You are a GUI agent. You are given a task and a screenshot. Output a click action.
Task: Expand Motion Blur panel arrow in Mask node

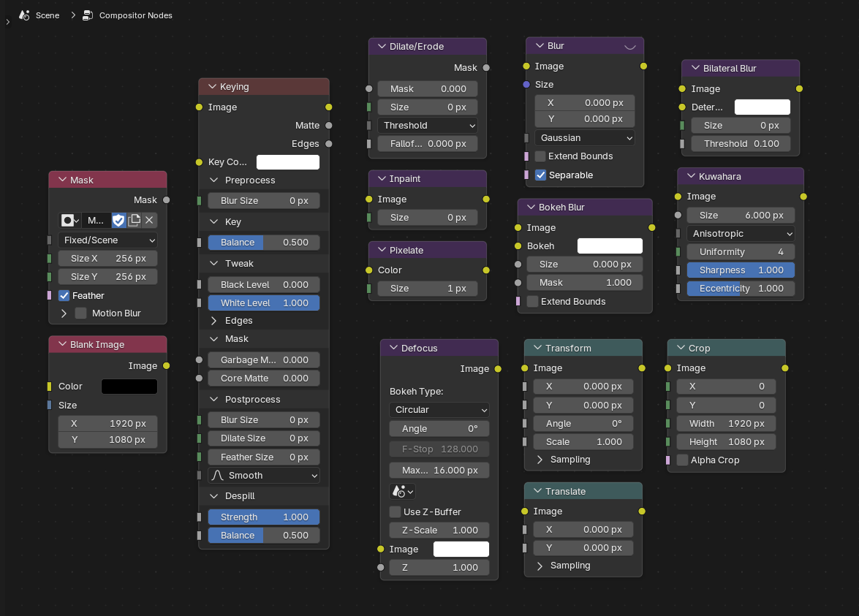(64, 313)
